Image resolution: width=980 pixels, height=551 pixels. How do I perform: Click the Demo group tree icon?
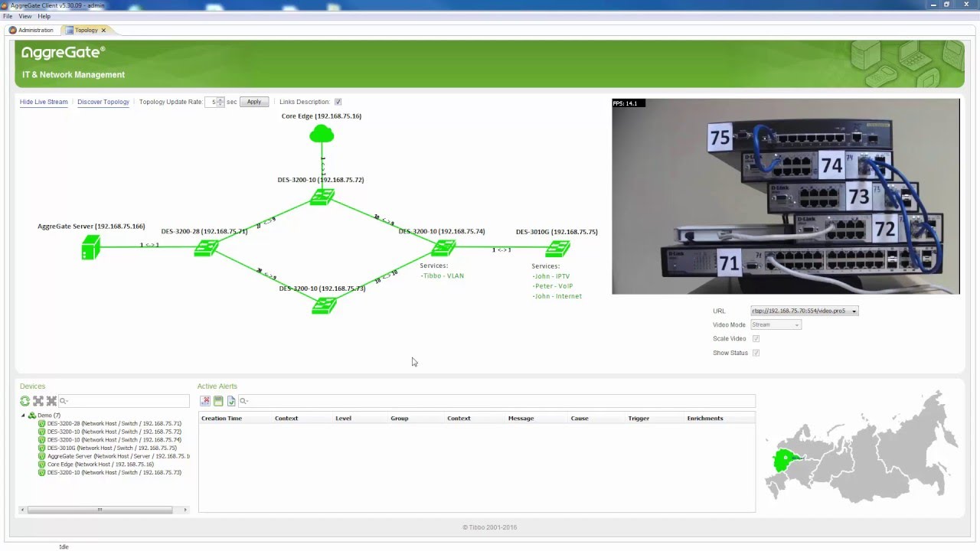(x=32, y=416)
